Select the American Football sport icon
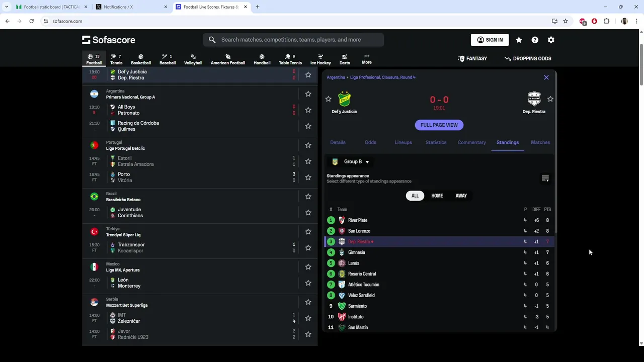 228,59
